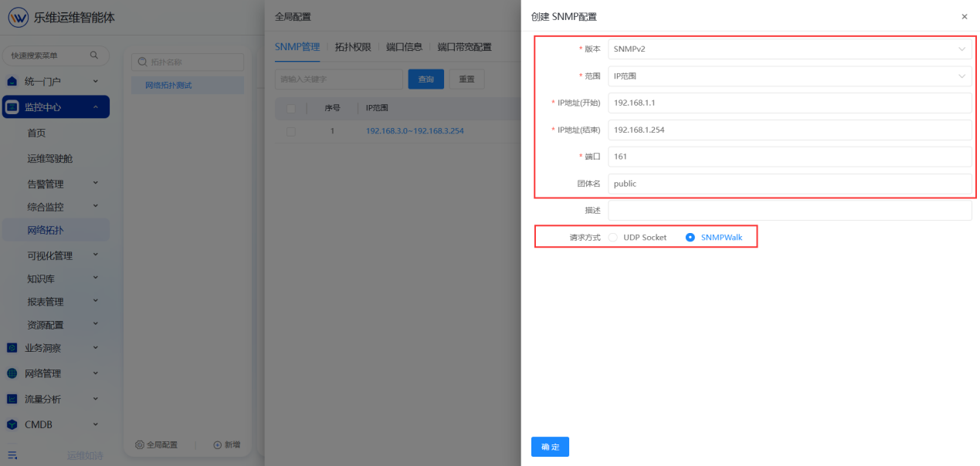Expand the CMDB menu
The height and width of the screenshot is (466, 980).
[96, 424]
